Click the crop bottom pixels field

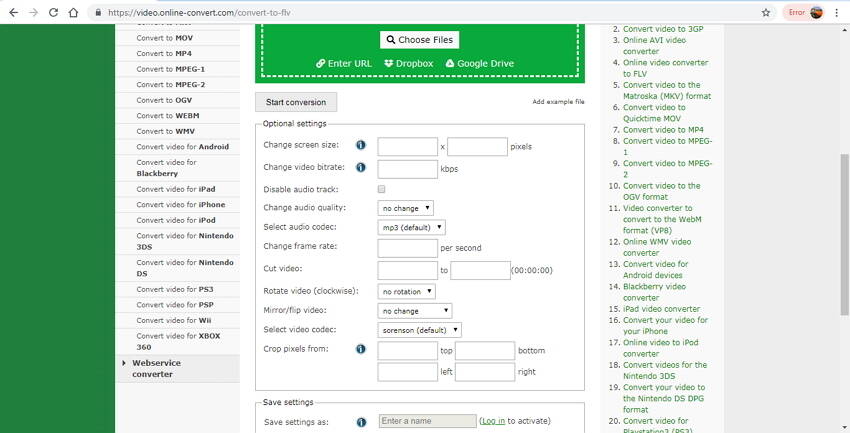tap(485, 351)
